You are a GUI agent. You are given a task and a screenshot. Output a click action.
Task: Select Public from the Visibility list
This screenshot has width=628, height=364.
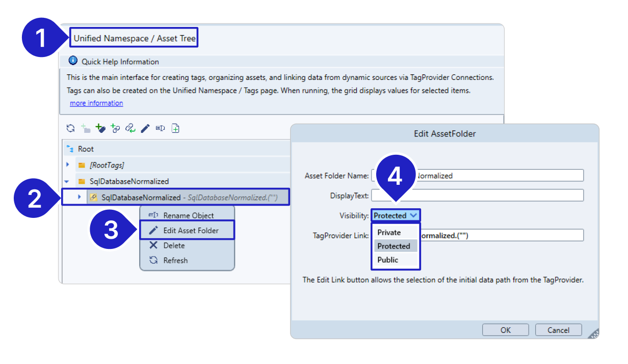pyautogui.click(x=387, y=260)
